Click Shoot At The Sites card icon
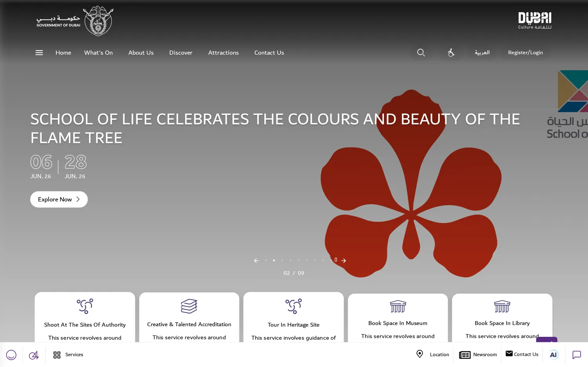 (85, 306)
